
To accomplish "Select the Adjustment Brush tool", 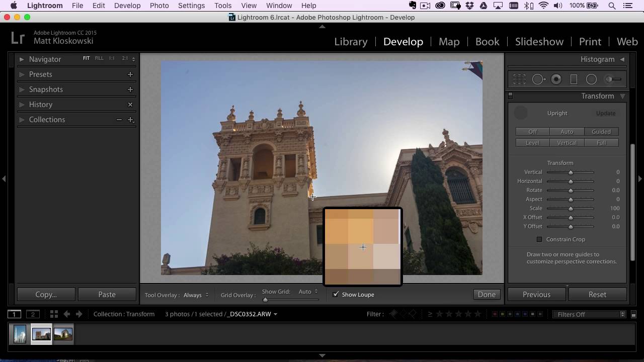I will pos(613,79).
